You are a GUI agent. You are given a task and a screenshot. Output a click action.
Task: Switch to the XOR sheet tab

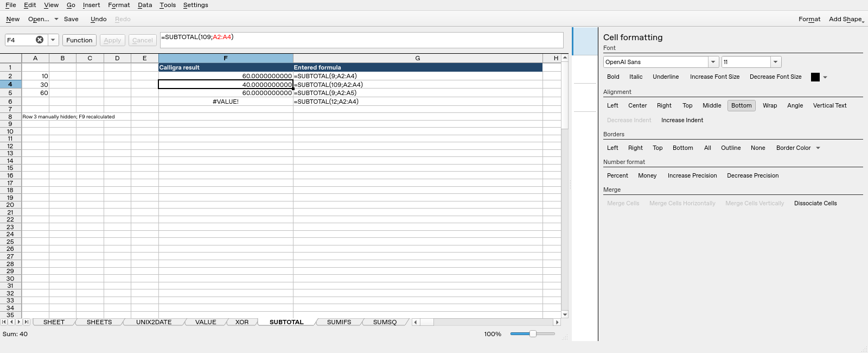point(242,322)
